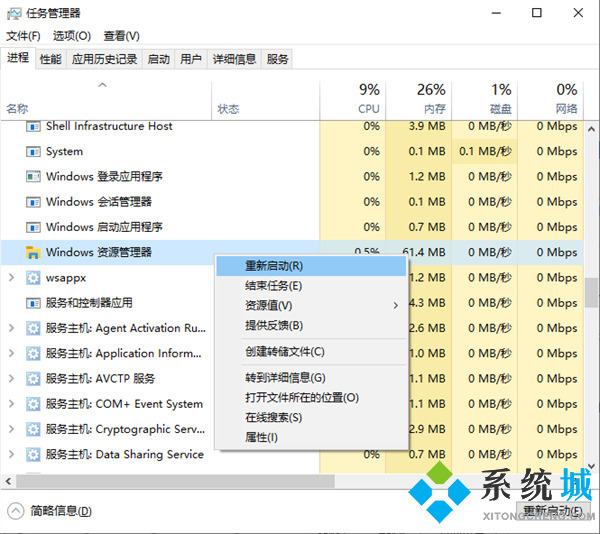The image size is (600, 534).
Task: Sort by the 名称 column header
Action: point(106,101)
